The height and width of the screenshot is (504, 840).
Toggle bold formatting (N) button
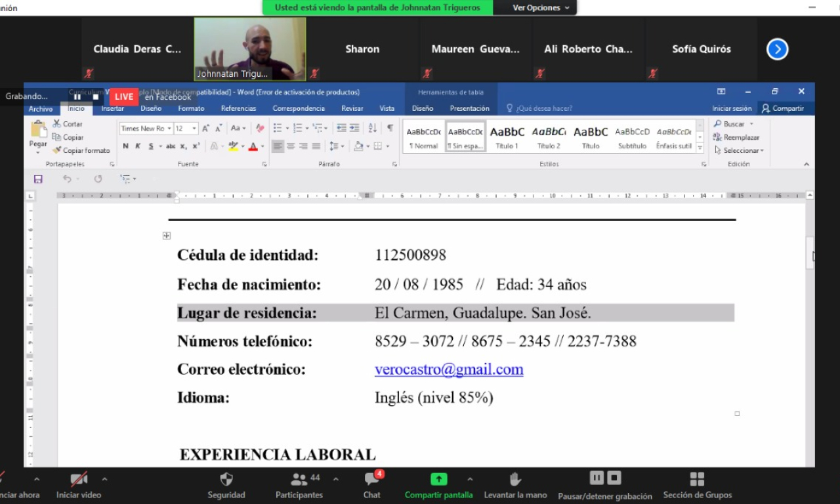pyautogui.click(x=126, y=146)
